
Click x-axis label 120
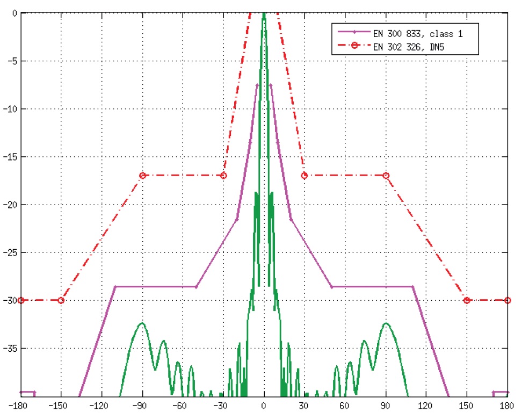[425, 406]
